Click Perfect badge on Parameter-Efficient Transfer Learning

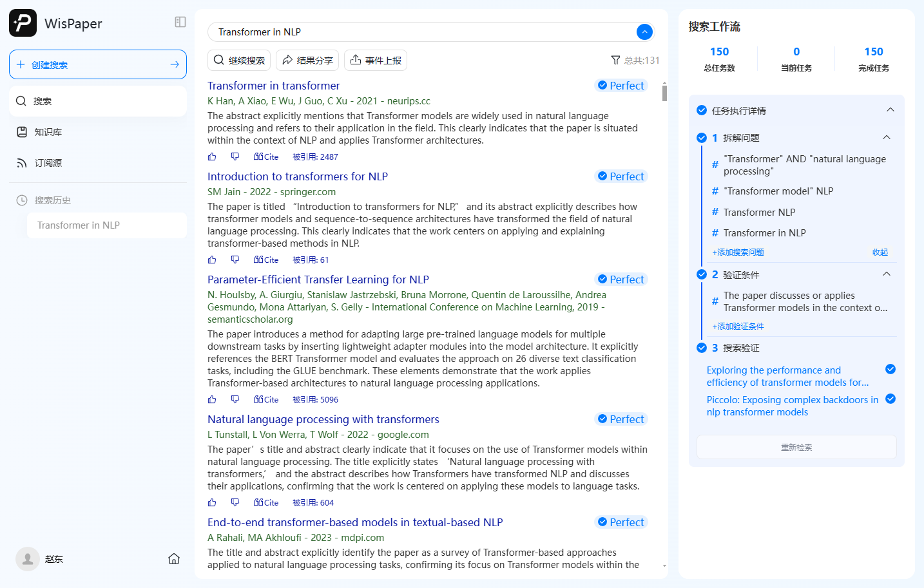(x=621, y=280)
